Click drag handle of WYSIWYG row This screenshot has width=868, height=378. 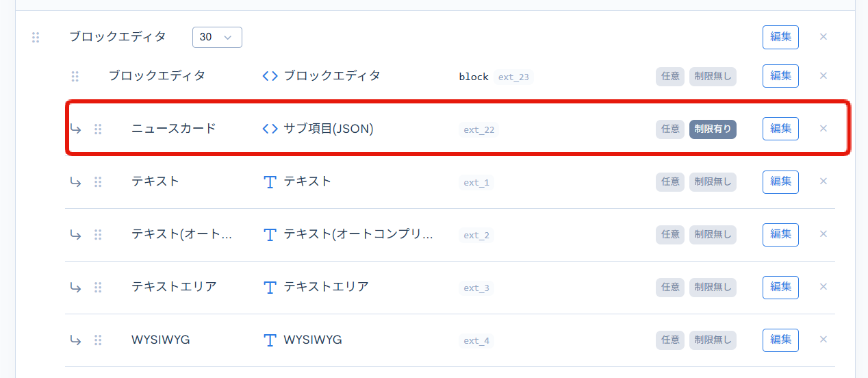(x=98, y=340)
